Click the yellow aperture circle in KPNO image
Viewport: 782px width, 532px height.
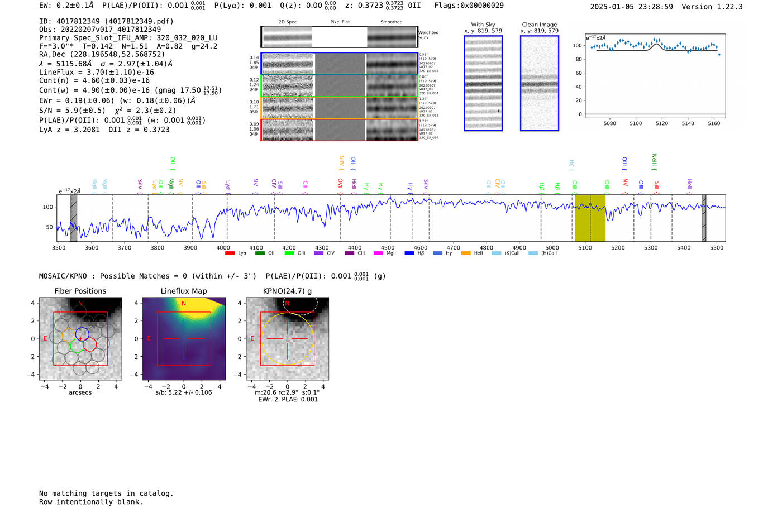click(x=287, y=339)
